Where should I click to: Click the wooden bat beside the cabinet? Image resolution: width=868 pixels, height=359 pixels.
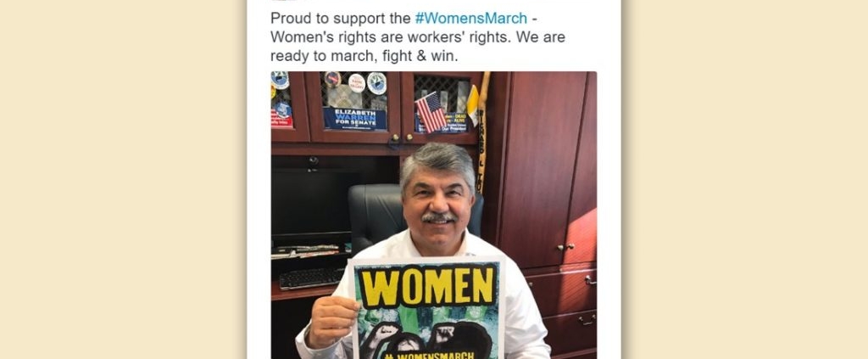(481, 132)
